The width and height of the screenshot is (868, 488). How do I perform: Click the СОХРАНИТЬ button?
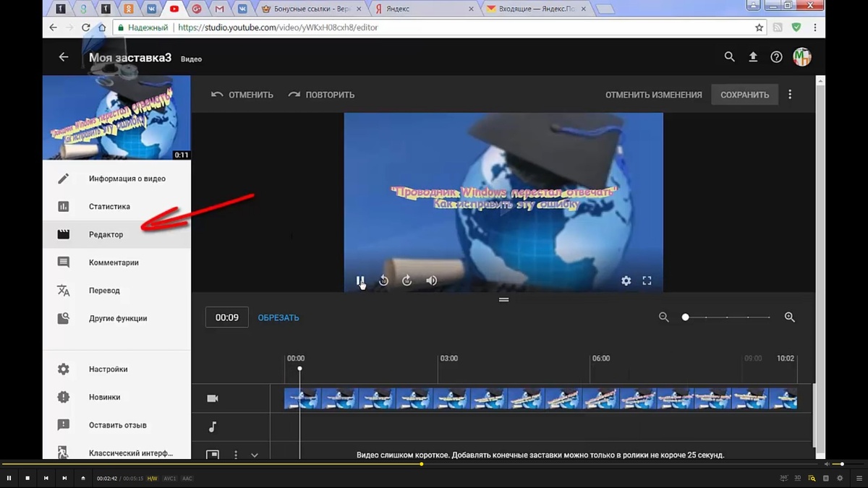[x=744, y=95]
